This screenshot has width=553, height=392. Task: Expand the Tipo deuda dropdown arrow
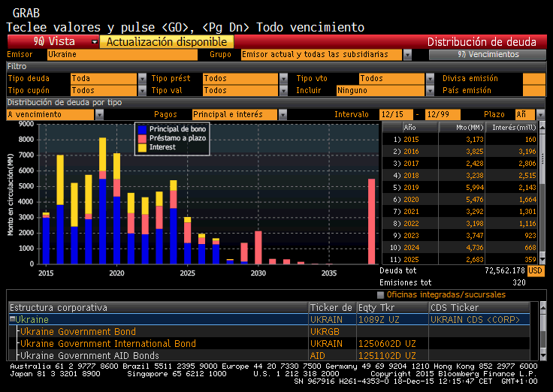[142, 79]
